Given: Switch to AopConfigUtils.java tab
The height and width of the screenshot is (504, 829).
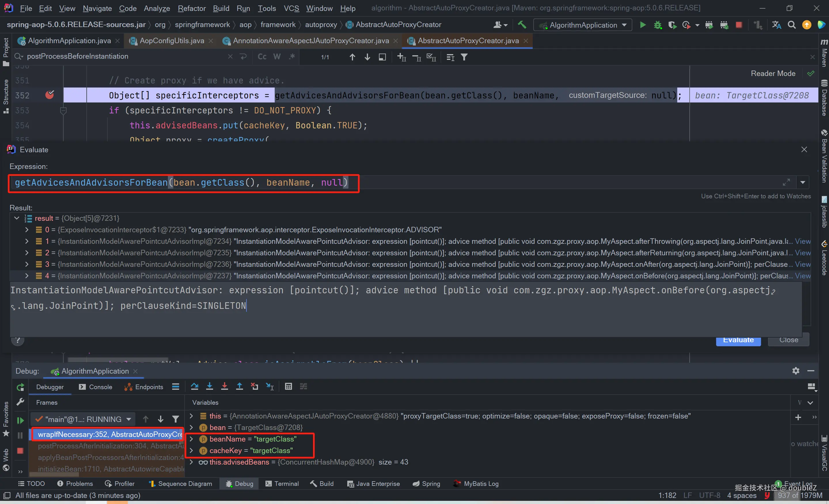Looking at the screenshot, I should (x=172, y=41).
